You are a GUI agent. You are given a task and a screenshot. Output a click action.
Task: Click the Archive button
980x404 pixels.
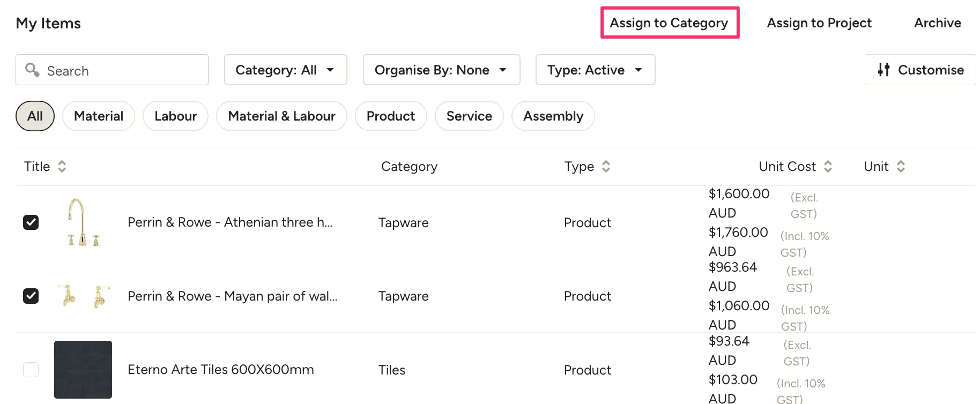938,23
